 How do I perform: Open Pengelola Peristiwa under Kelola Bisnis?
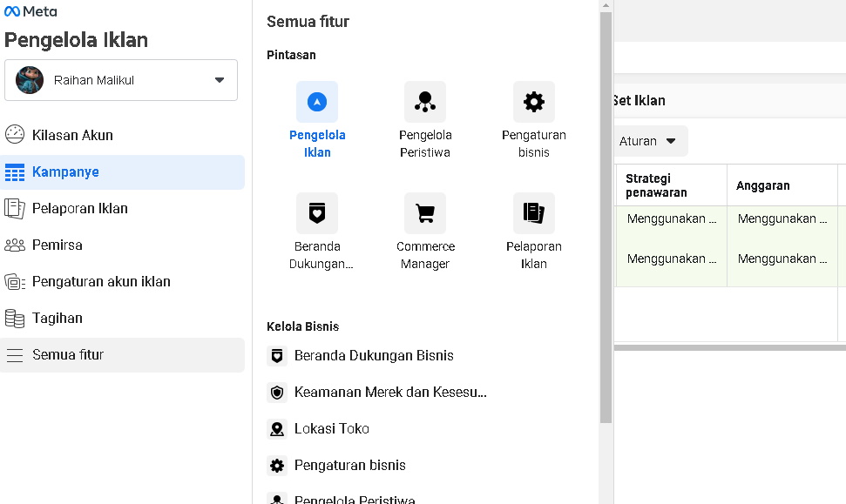pos(355,499)
